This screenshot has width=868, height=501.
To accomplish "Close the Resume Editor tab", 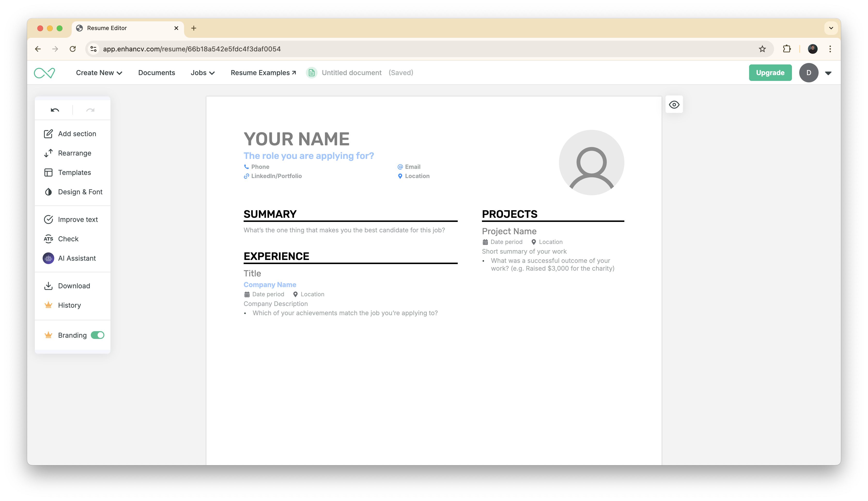I will click(x=176, y=28).
